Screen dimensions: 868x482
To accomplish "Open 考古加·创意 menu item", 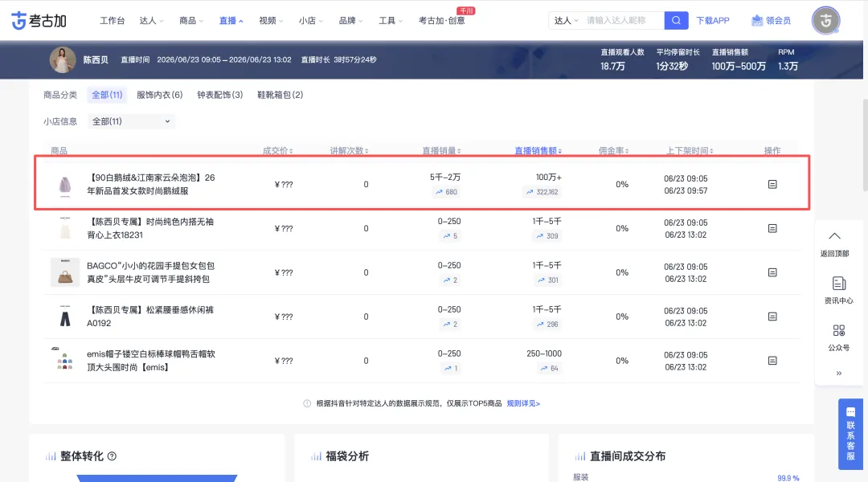I will tap(442, 20).
